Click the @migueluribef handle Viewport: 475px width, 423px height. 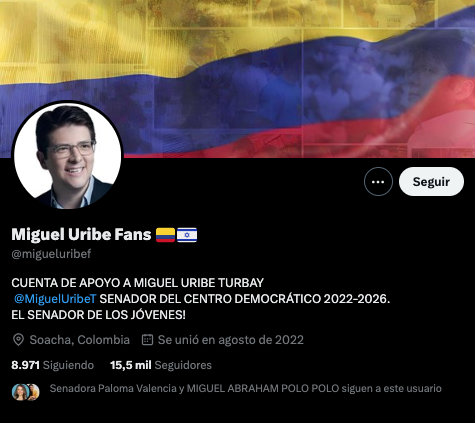51,254
